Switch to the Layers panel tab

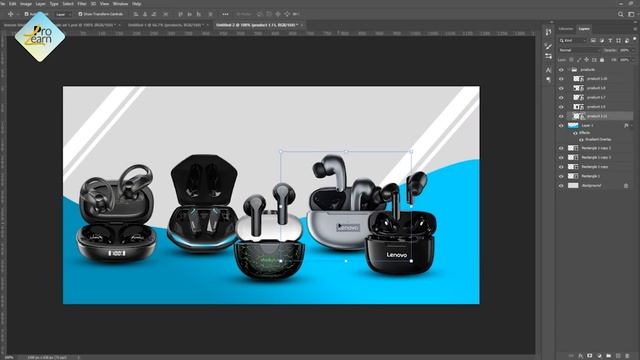584,29
